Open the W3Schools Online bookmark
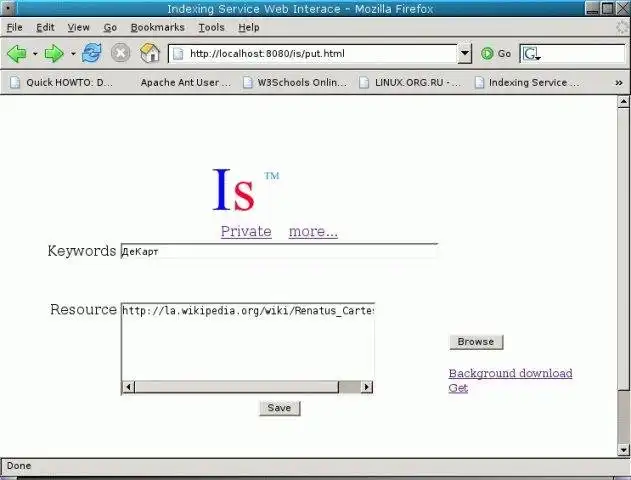Screen dimensions: 631x480 (x=295, y=82)
